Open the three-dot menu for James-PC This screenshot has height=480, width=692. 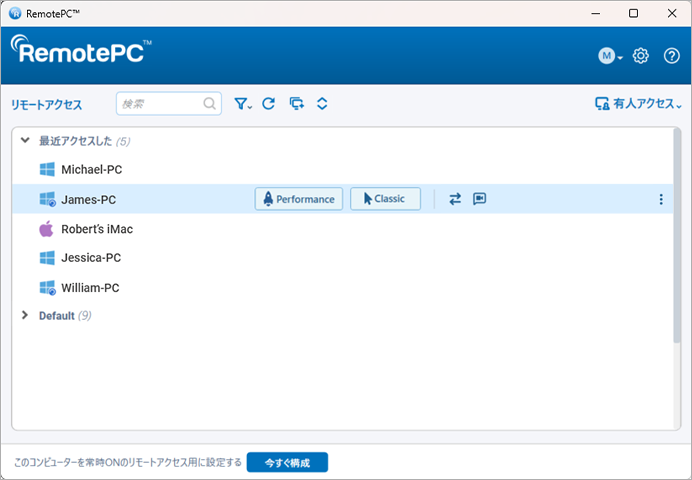661,199
